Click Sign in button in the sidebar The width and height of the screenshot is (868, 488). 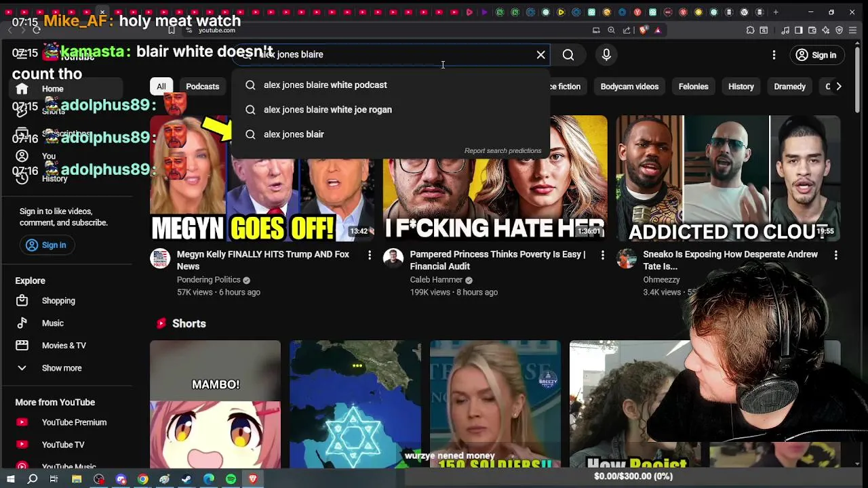[46, 245]
